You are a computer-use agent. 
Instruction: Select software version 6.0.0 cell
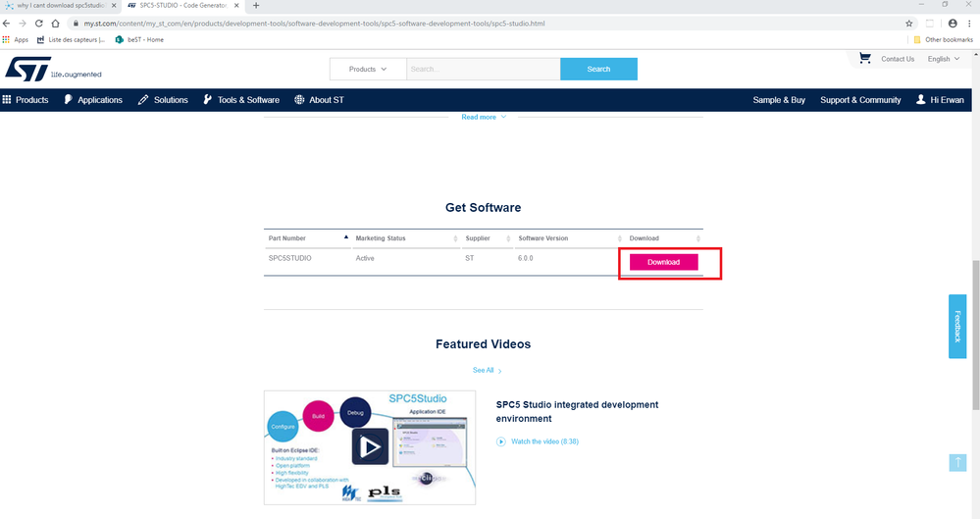[x=525, y=258]
